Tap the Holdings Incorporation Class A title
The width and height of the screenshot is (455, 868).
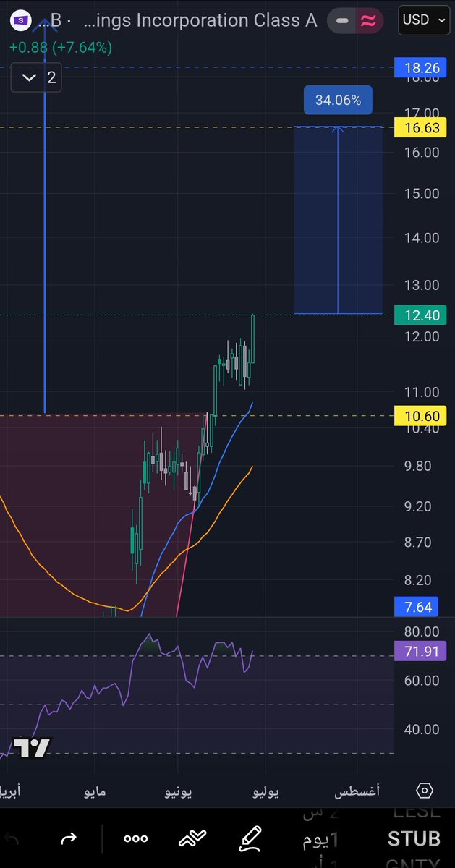point(200,21)
